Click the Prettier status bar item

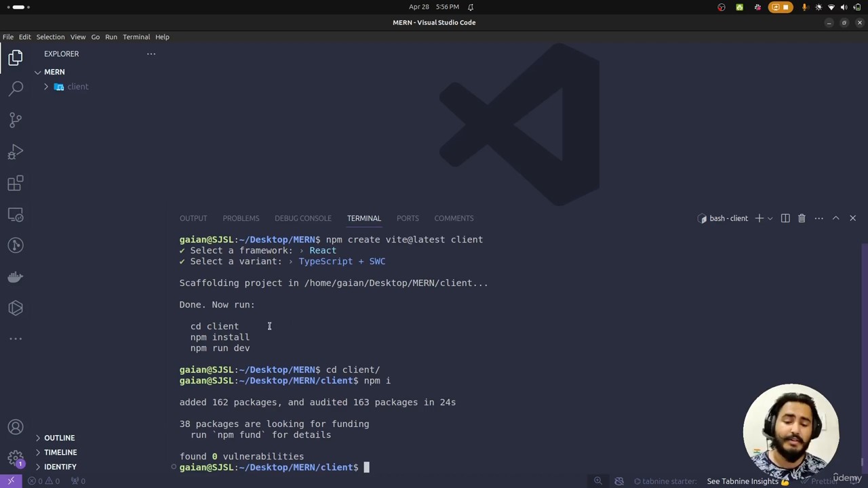[821, 481]
